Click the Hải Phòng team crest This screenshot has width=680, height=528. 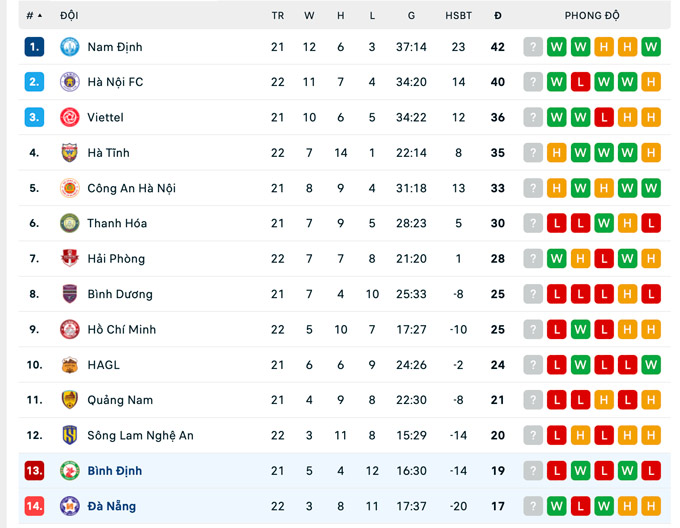[x=69, y=258]
